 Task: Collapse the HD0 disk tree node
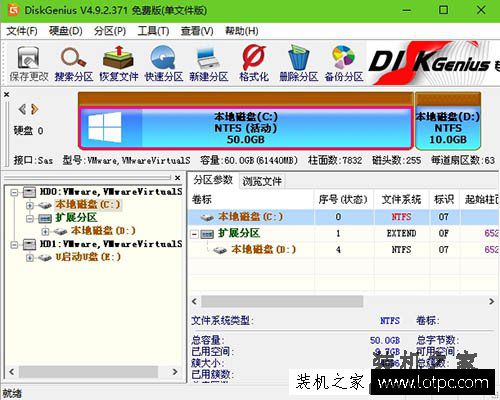(14, 192)
